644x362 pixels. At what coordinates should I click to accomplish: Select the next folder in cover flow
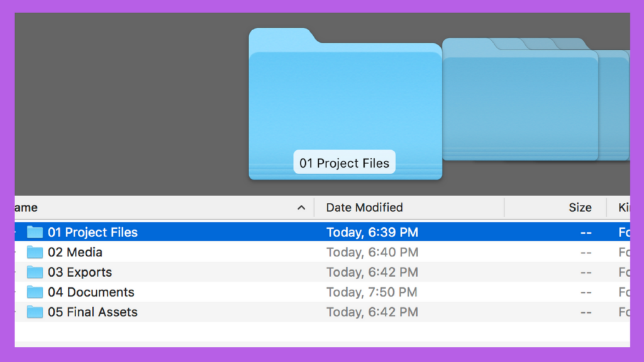click(x=520, y=99)
